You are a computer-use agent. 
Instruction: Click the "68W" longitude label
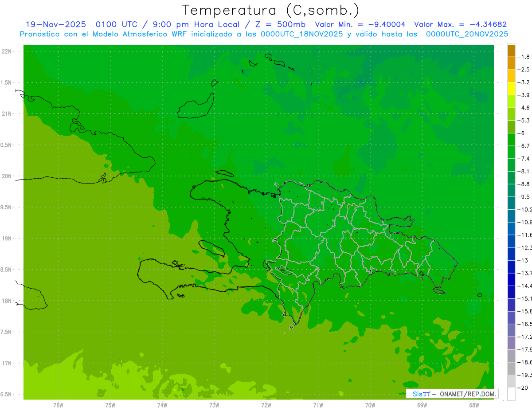click(474, 405)
